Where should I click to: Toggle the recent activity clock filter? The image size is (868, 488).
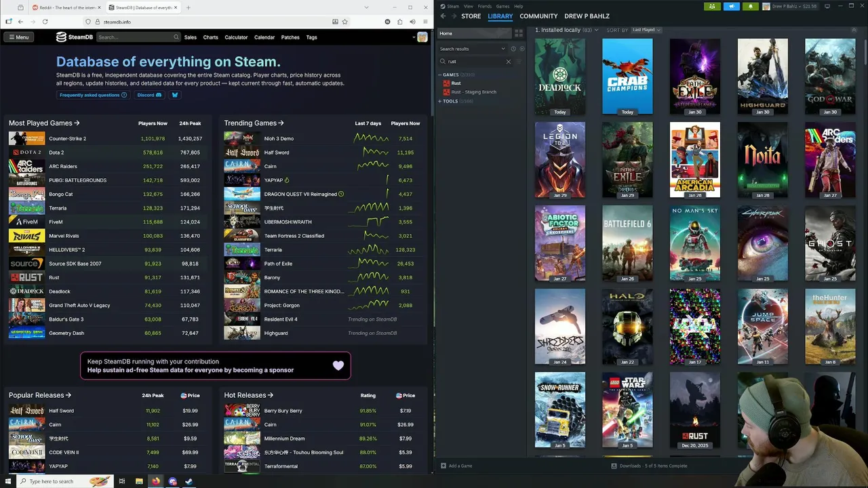[513, 49]
